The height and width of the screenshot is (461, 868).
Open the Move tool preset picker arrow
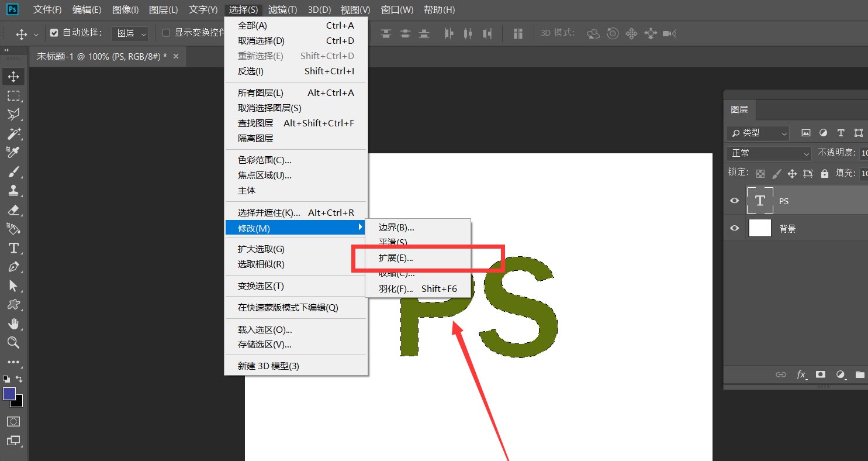(x=36, y=35)
